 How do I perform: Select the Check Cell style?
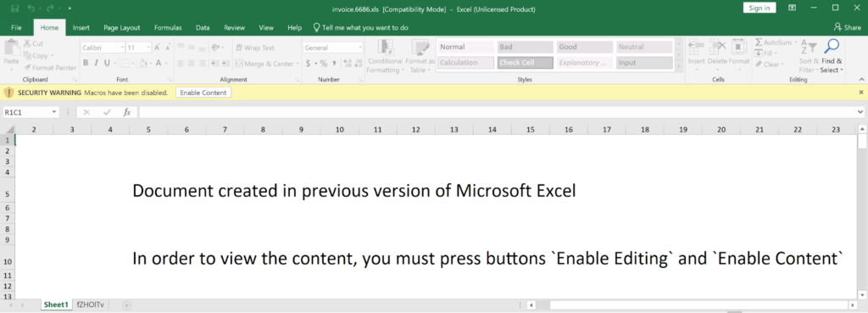(x=525, y=63)
